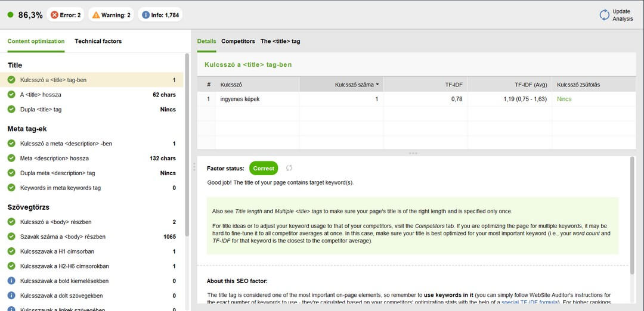Click the red Error status icon
Image resolution: width=644 pixels, height=311 pixels.
point(55,15)
